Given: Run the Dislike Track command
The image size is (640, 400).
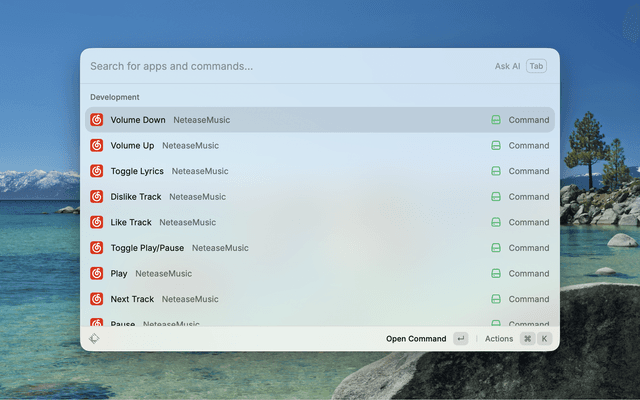Looking at the screenshot, I should click(136, 197).
